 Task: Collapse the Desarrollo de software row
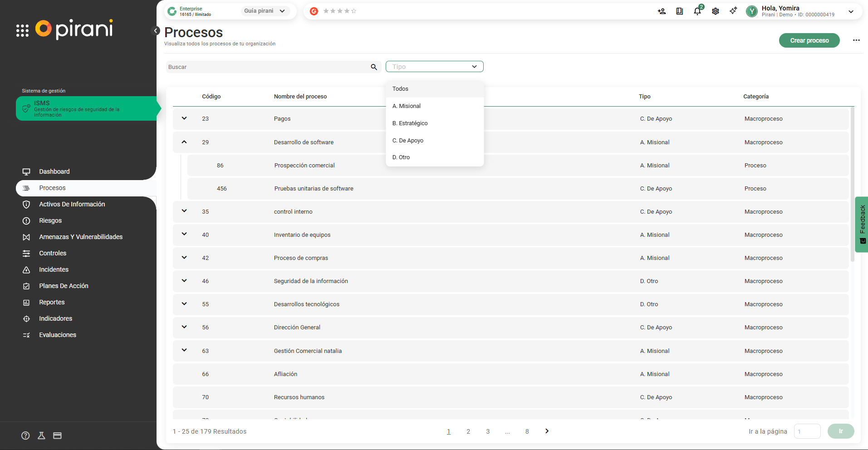pos(184,142)
